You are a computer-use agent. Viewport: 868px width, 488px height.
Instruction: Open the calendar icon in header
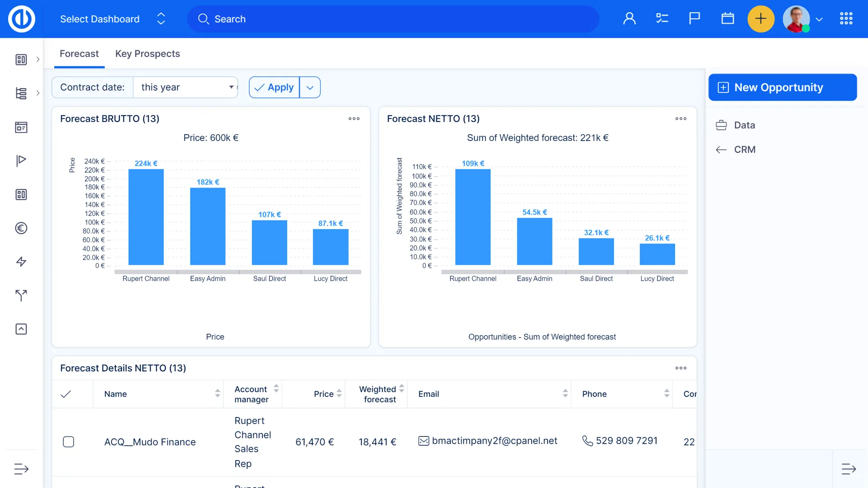click(727, 19)
